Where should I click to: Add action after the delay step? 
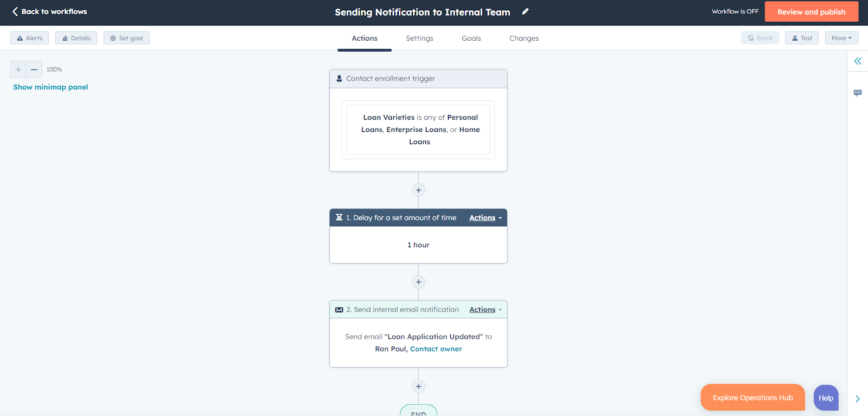418,282
